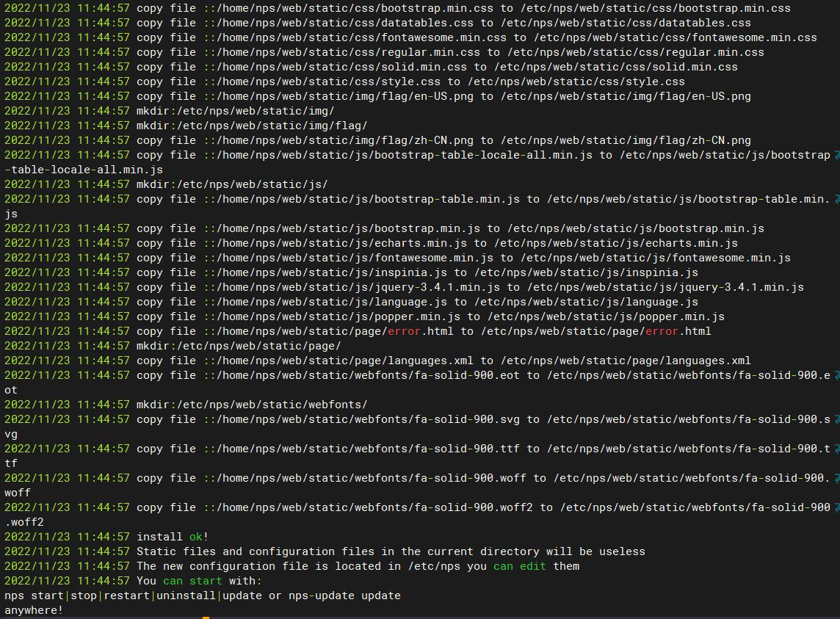Select destination path of jquery-3.4.1.min.js
This screenshot has width=840, height=619.
(x=665, y=287)
